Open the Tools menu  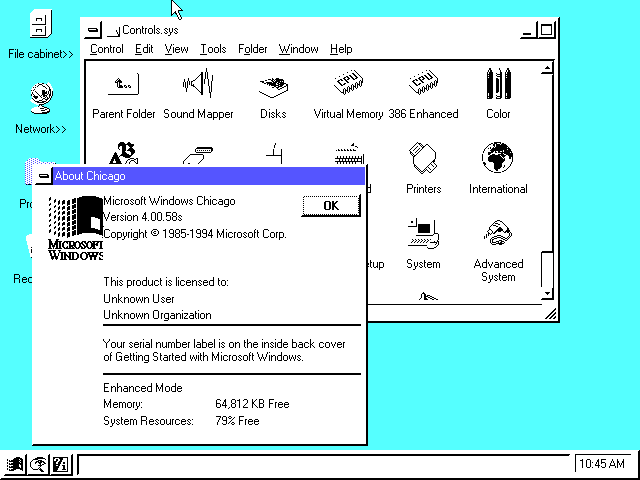(x=213, y=49)
